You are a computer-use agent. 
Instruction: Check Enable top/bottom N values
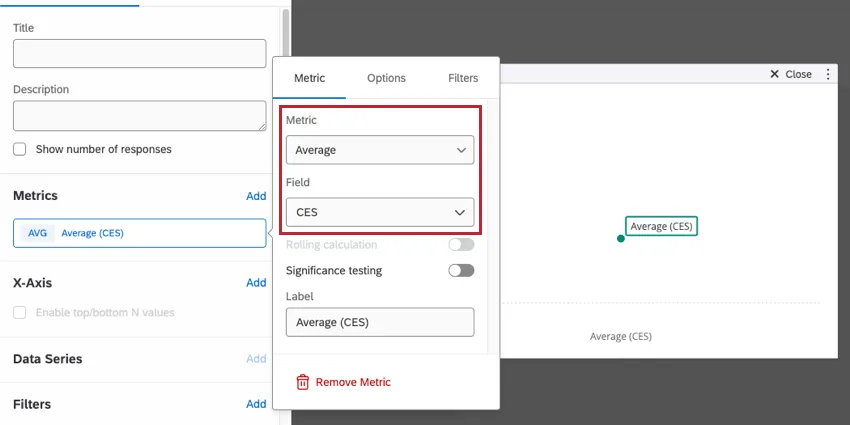20,312
